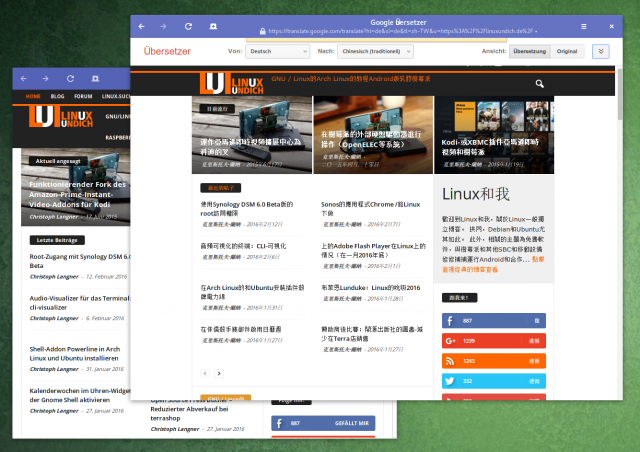Click the search magnifier on translated page
640x452 pixels.
tap(540, 84)
